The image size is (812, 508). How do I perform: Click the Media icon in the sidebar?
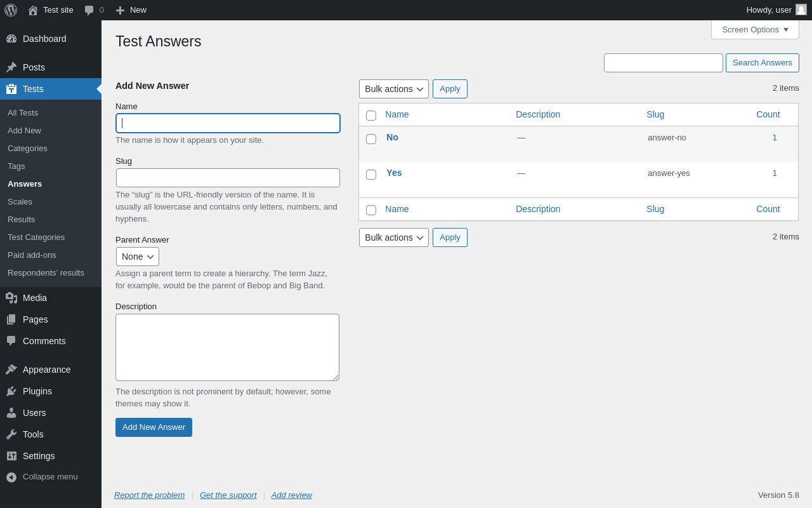11,298
